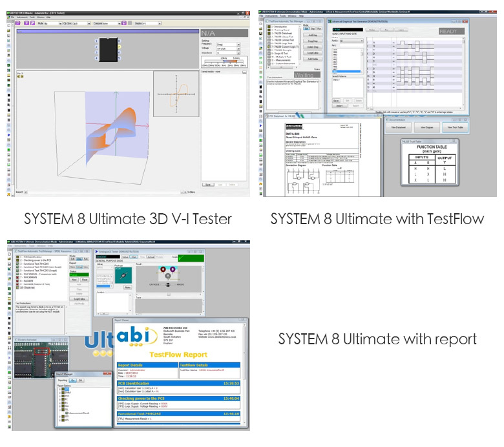Click View Truth Table in Documentation window
The height and width of the screenshot is (447, 504).
(455, 127)
